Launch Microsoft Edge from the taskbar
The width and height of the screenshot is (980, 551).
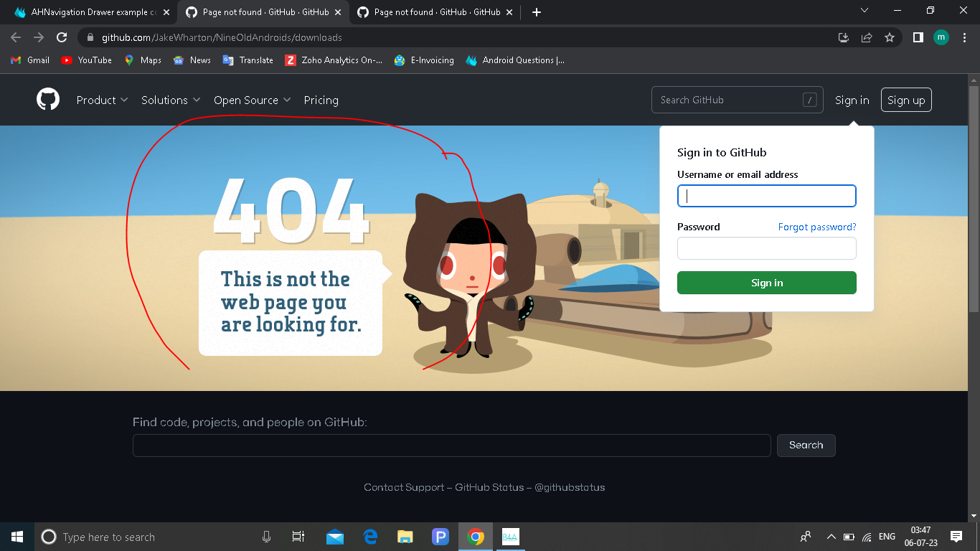[x=370, y=537]
